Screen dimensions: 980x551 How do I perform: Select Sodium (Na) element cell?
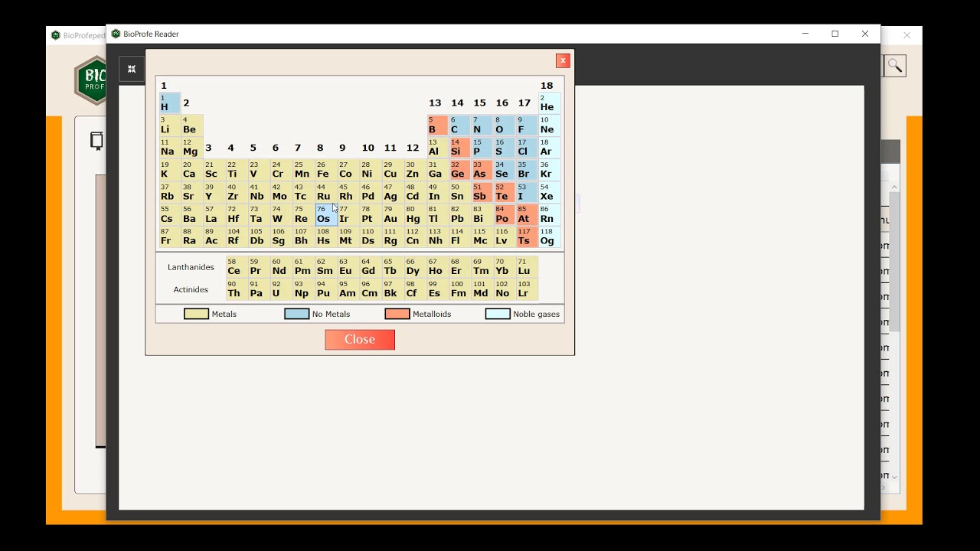tap(170, 148)
